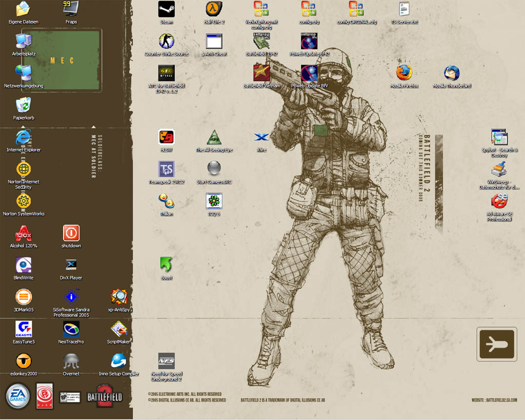This screenshot has width=525, height=420.
Task: Open the DivX Player shortcut
Action: (x=71, y=265)
